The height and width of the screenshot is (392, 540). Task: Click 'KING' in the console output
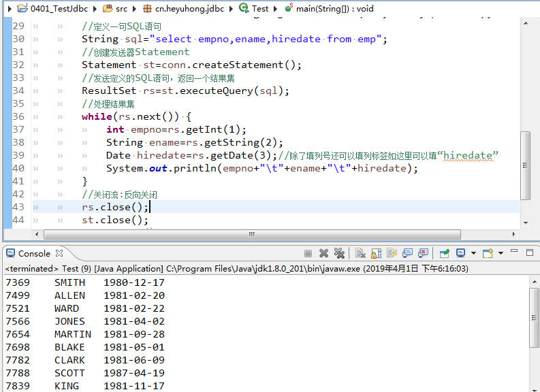67,386
